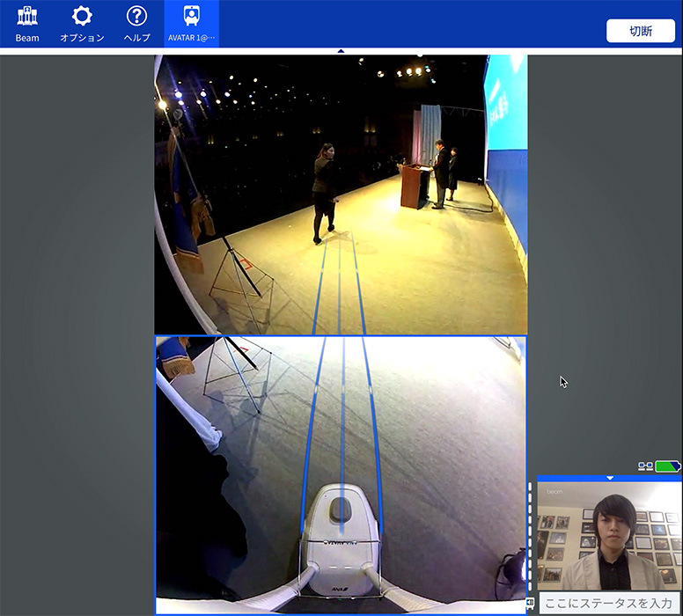The width and height of the screenshot is (683, 616).
Task: Click the 切断 disconnect button
Action: [x=640, y=30]
